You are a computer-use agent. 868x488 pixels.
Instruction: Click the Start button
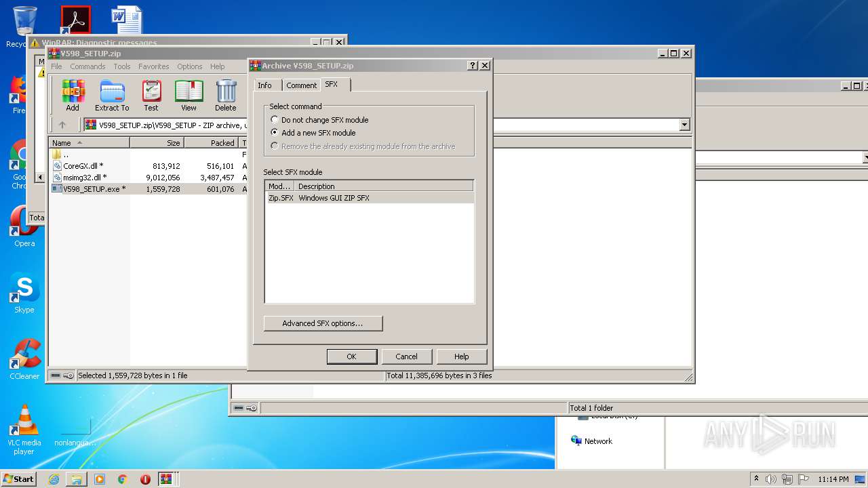[19, 479]
